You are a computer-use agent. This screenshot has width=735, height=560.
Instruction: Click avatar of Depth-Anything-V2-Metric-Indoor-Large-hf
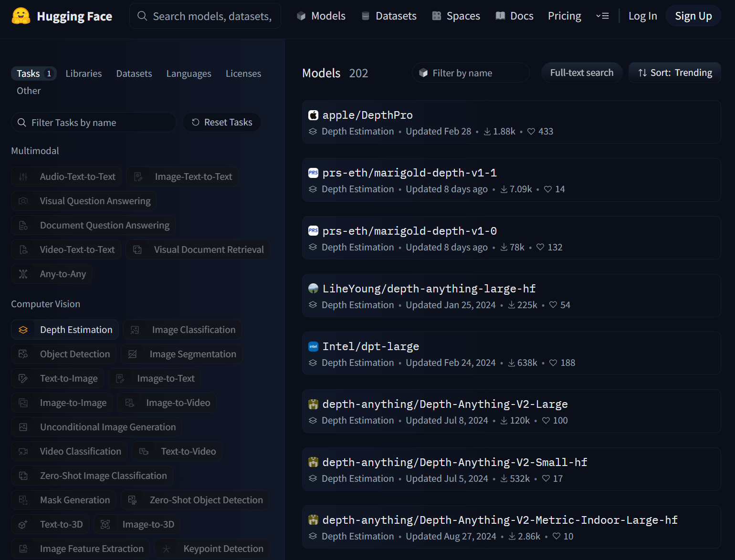tap(313, 520)
